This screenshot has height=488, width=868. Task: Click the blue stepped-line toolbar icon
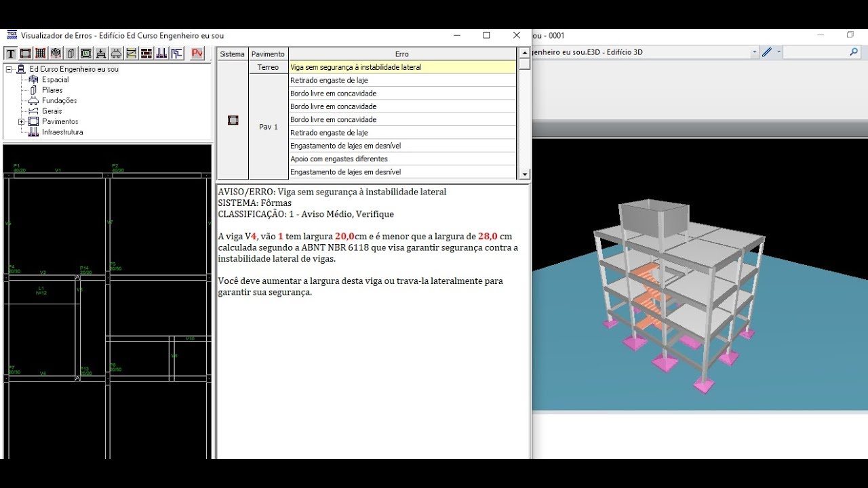tap(176, 54)
